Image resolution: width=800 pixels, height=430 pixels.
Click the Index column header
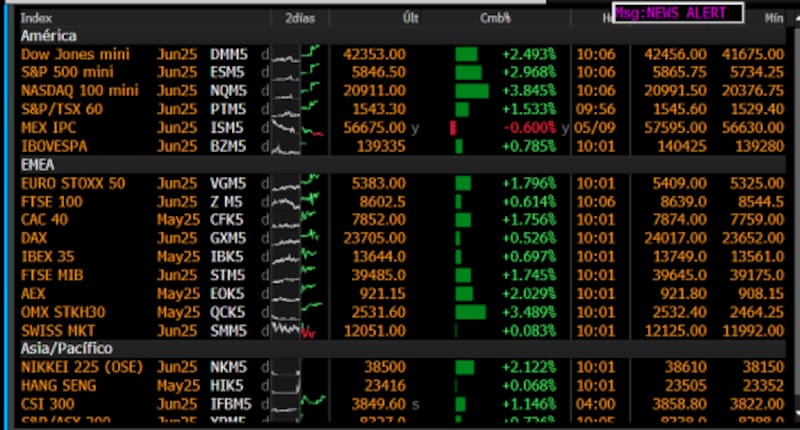pos(37,17)
